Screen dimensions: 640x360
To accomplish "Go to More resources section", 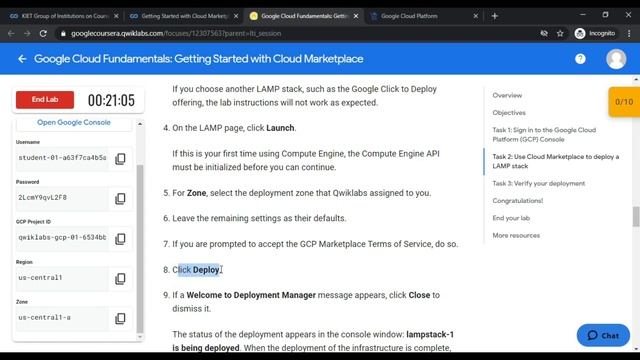I will point(516,236).
